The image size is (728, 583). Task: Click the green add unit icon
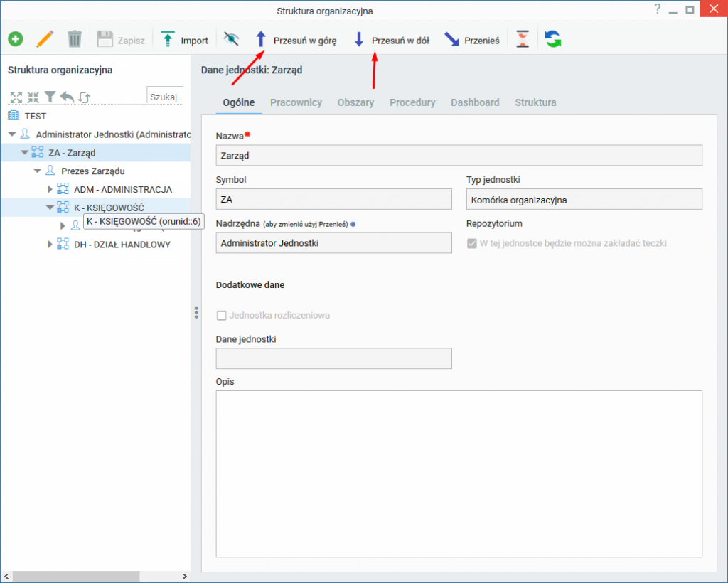point(16,39)
